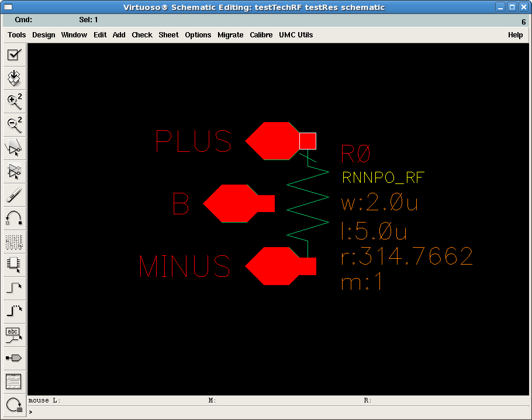Viewport: 532px width, 420px height.
Task: Choose the narrow wire tool icon
Action: coord(14,289)
